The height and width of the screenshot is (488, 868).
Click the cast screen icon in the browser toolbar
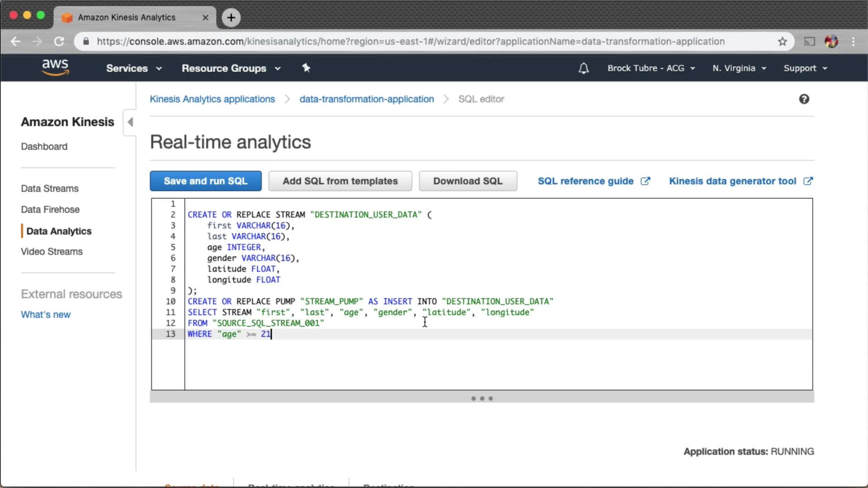click(x=809, y=42)
